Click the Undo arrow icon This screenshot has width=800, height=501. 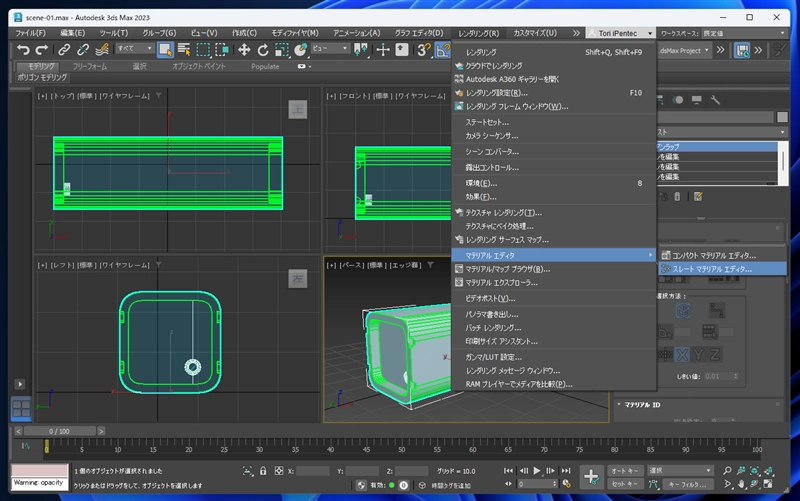(x=22, y=49)
